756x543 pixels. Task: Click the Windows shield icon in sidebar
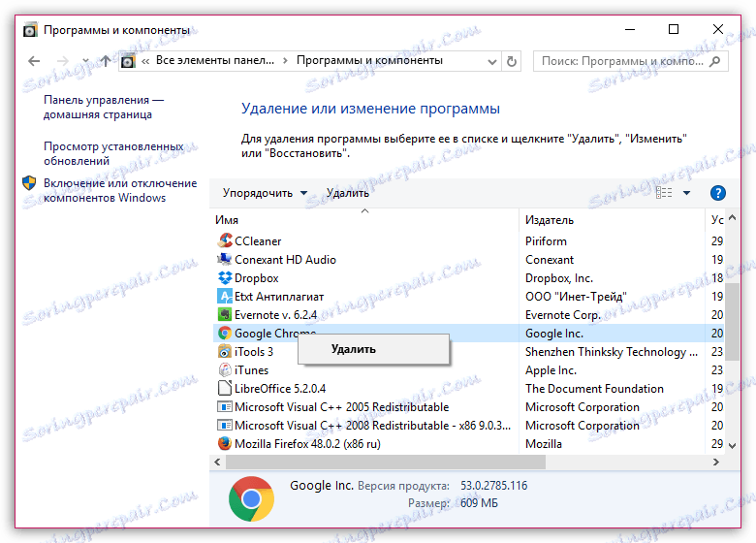(x=29, y=183)
